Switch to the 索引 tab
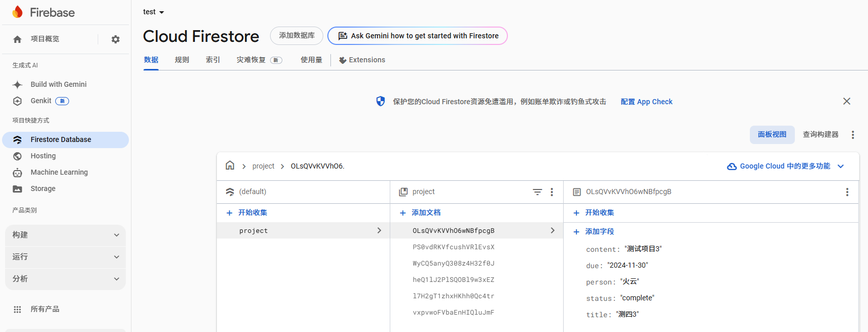The image size is (868, 332). 213,60
